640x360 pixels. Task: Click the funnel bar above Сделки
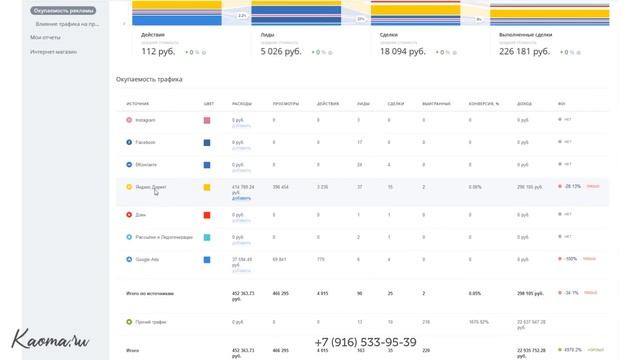pos(416,13)
